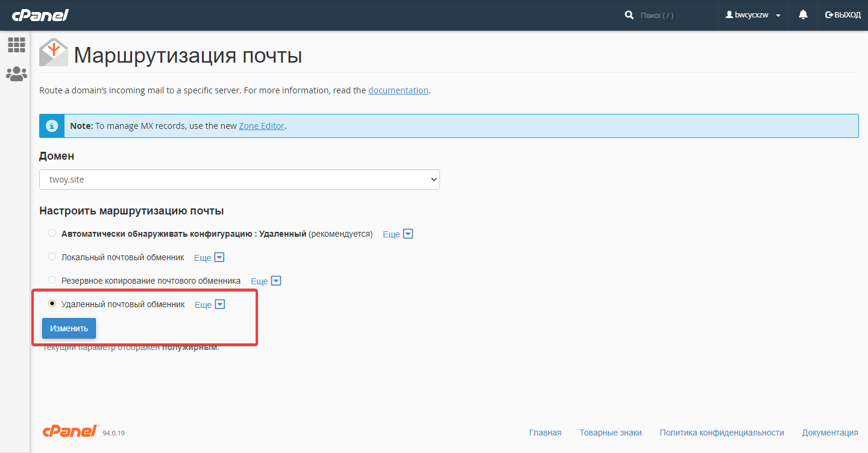Log out via ВЫХОД
Screen dimensions: 868x453
tap(843, 15)
